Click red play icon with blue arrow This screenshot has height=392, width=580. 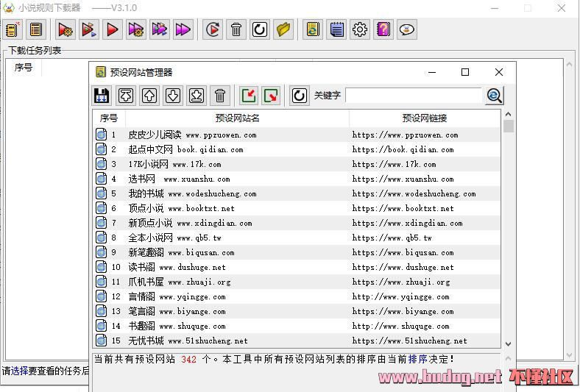tap(89, 29)
